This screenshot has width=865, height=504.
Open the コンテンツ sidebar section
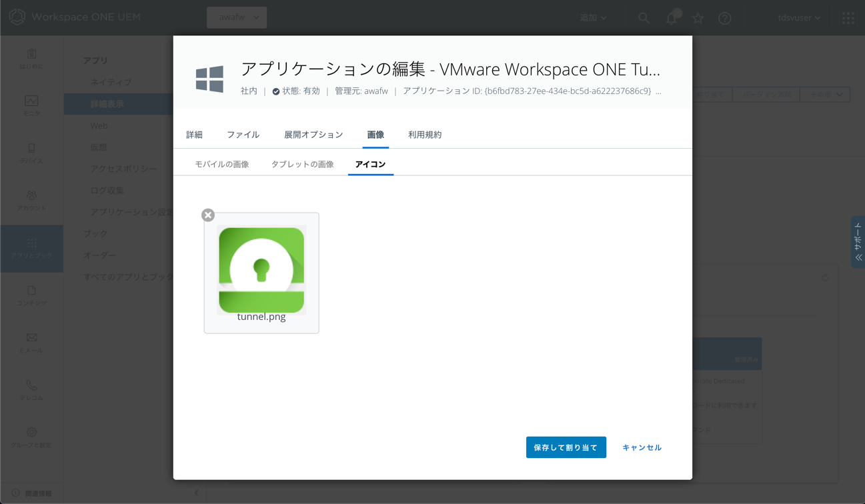(x=31, y=295)
